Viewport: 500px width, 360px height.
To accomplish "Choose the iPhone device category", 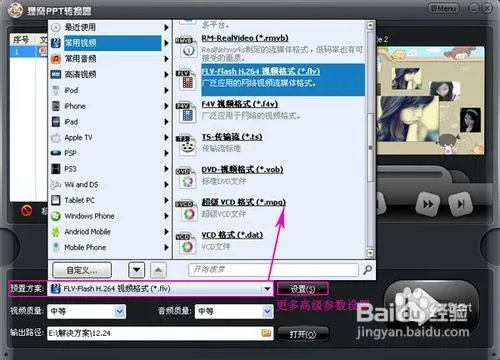I will 110,106.
